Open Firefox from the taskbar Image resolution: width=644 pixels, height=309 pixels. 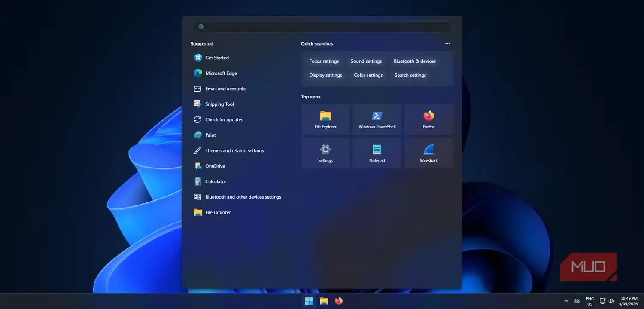[339, 301]
